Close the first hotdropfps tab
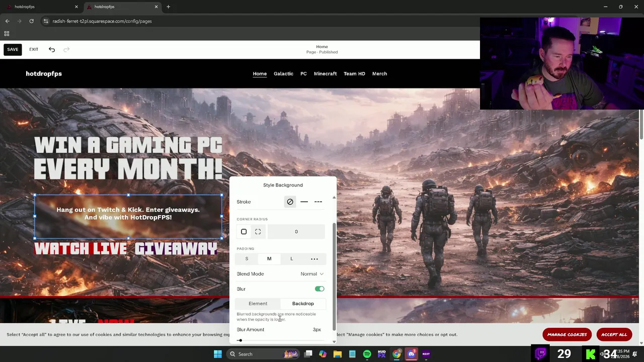The width and height of the screenshot is (644, 362). coord(76,7)
